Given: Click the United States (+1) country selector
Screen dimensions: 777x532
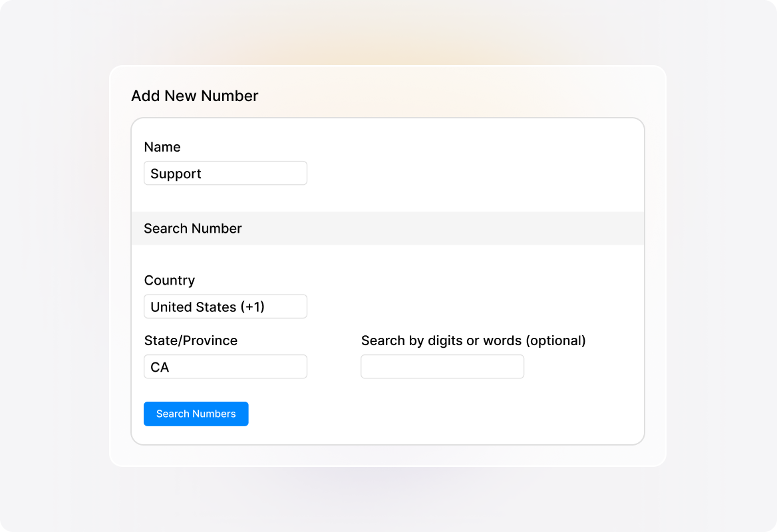Looking at the screenshot, I should tap(225, 306).
